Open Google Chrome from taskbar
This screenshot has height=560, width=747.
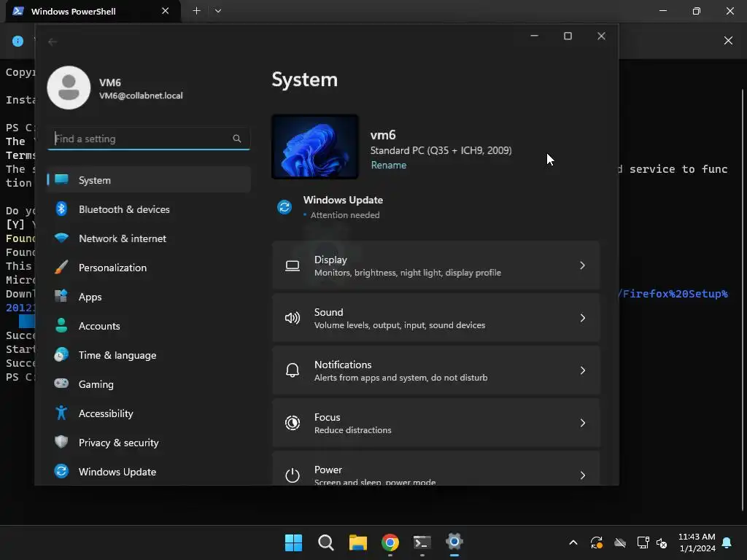pyautogui.click(x=390, y=542)
